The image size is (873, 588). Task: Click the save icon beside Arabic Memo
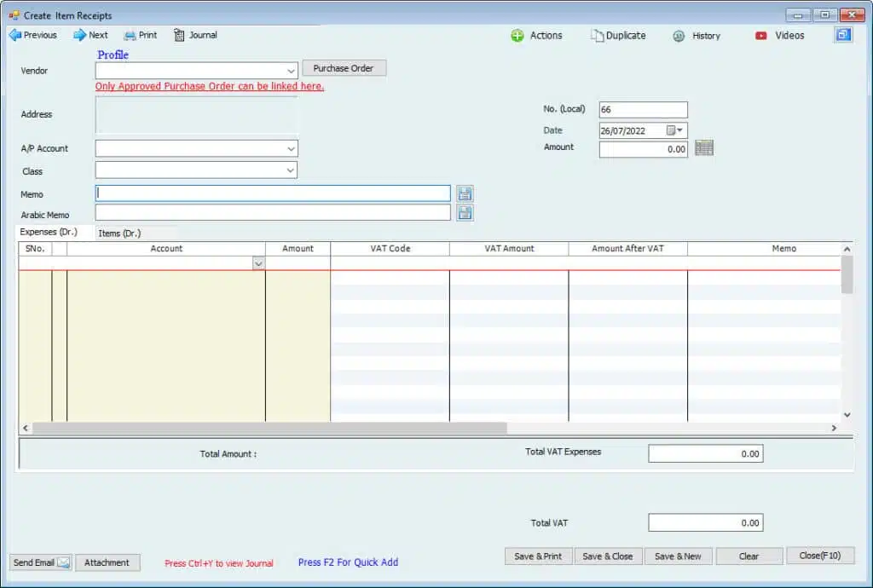pyautogui.click(x=465, y=213)
